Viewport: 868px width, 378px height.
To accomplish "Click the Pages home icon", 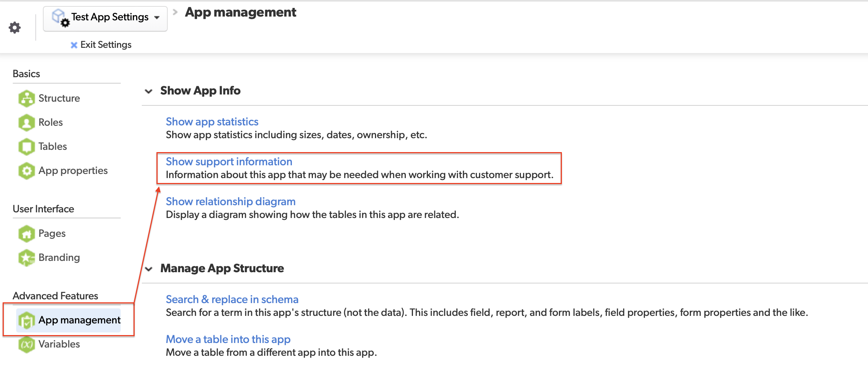I will coord(26,233).
